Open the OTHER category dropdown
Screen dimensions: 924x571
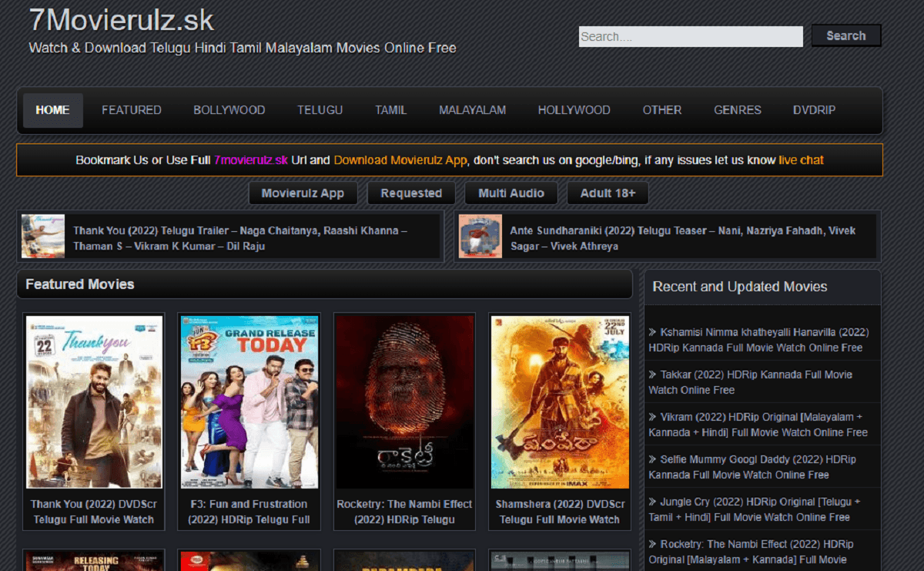coord(661,109)
